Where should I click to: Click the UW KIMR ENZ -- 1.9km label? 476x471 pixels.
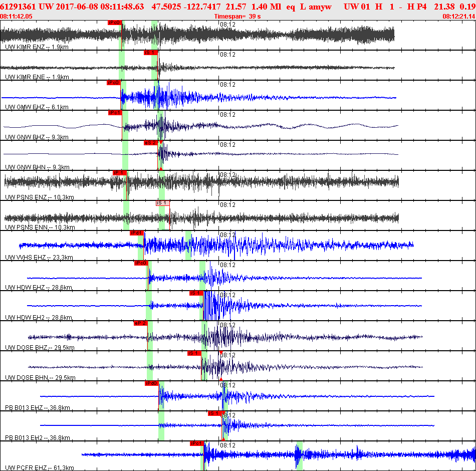(37, 47)
